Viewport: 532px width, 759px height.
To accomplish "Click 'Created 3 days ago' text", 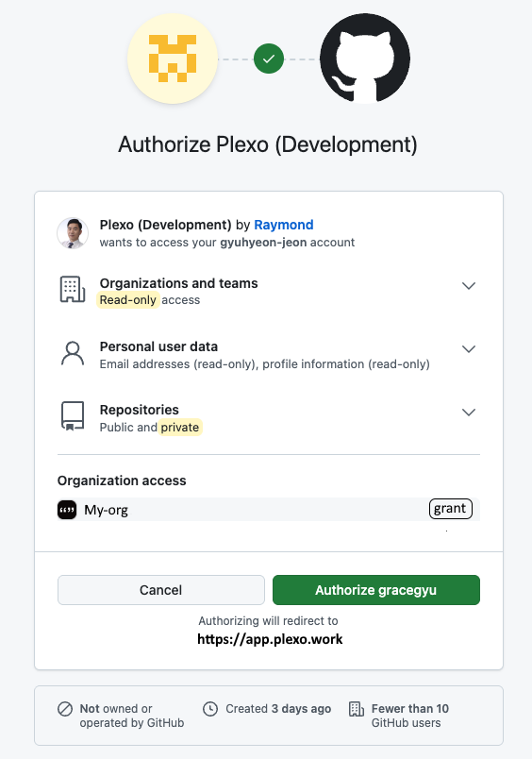I will [278, 709].
